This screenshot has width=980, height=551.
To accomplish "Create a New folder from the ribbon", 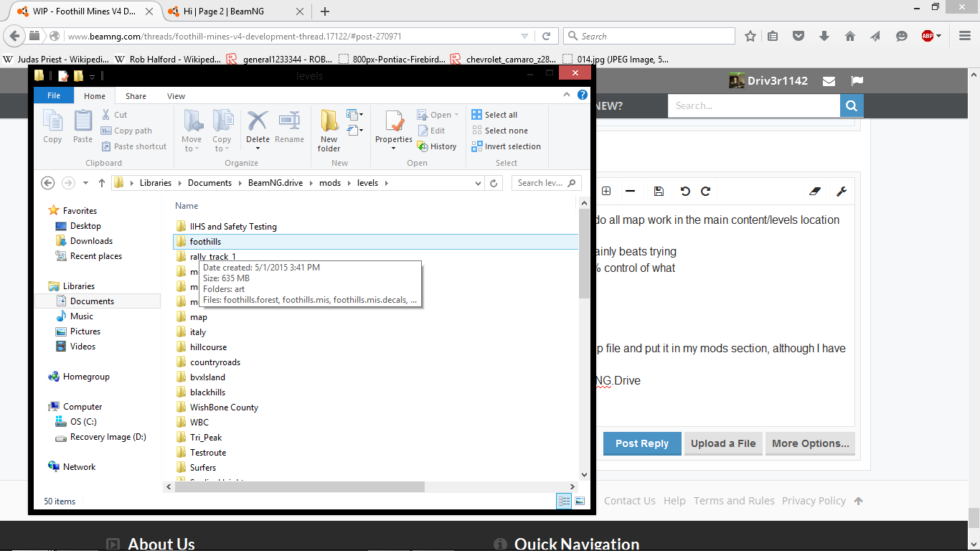I will [329, 131].
